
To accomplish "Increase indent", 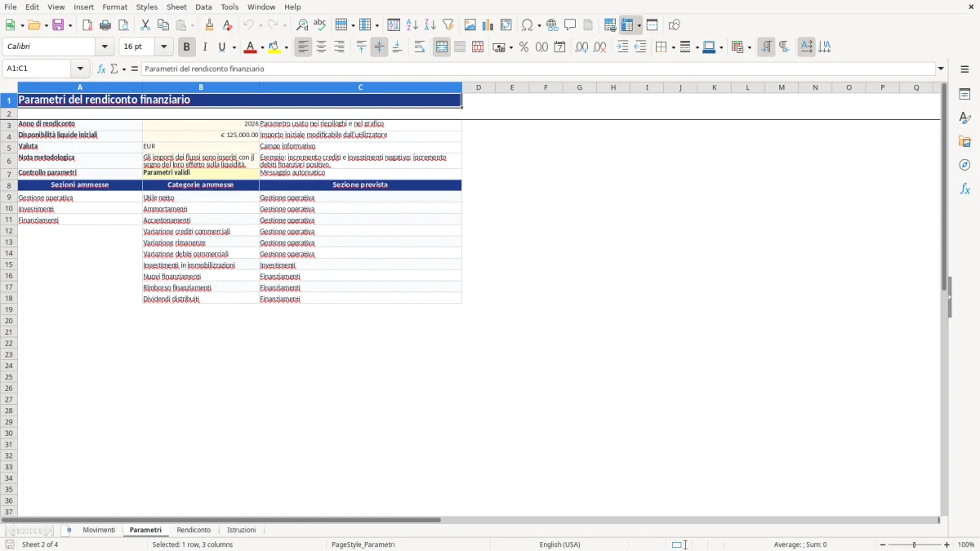I will point(623,47).
